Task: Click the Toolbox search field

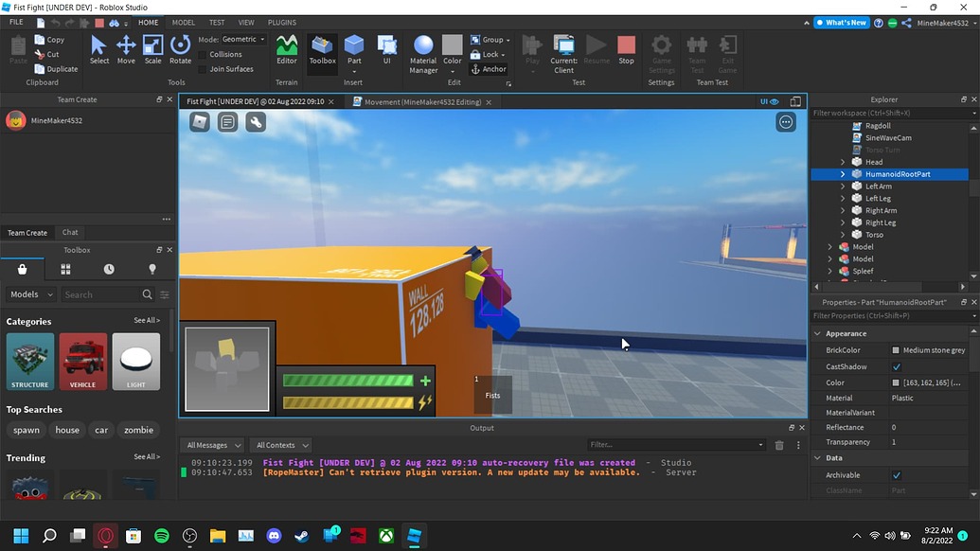Action: 99,294
